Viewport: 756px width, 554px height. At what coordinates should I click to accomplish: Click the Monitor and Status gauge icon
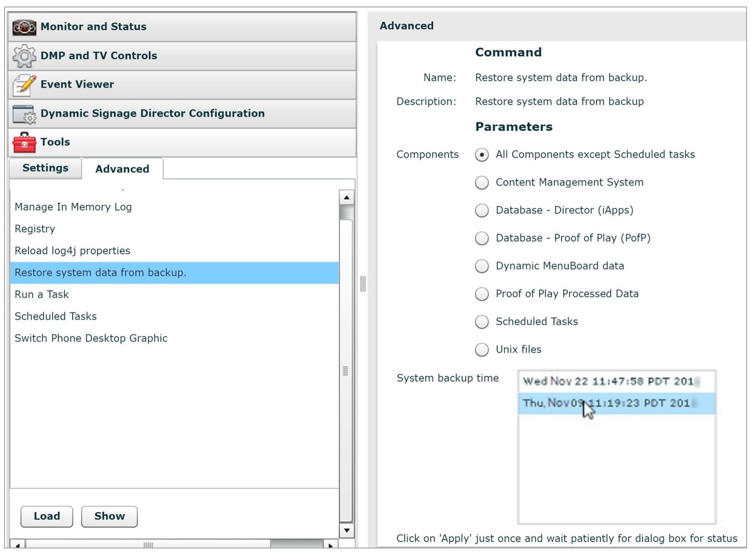(x=24, y=27)
